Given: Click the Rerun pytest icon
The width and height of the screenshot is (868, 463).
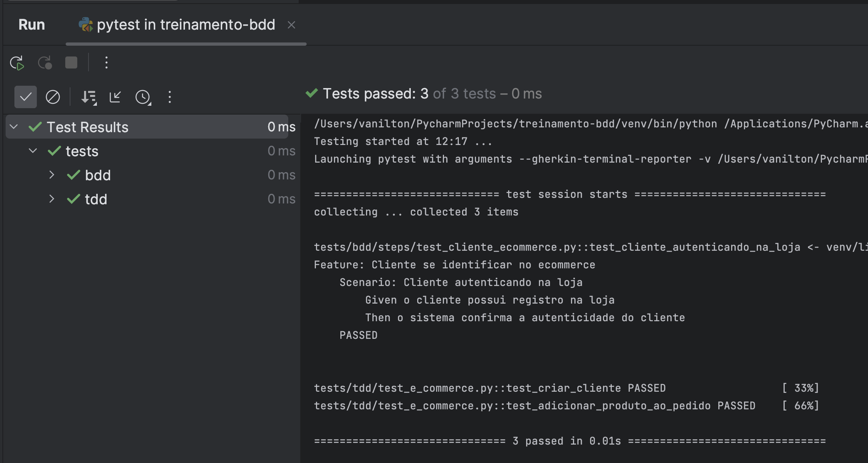Looking at the screenshot, I should [17, 63].
